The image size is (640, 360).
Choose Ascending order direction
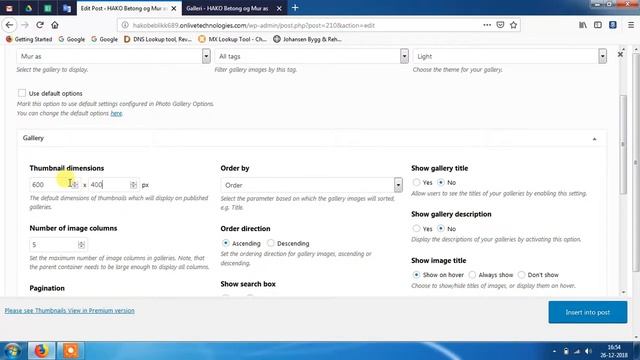point(225,243)
